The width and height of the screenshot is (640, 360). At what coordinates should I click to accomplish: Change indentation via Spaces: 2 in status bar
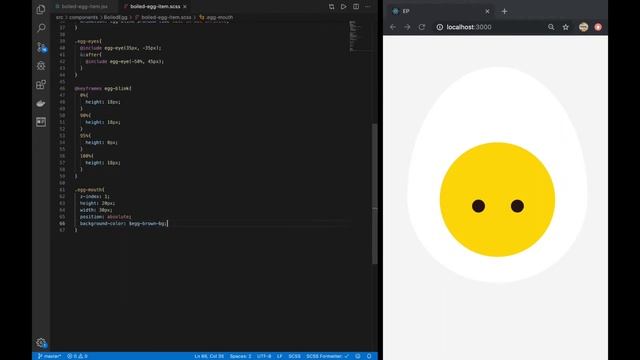coord(240,356)
